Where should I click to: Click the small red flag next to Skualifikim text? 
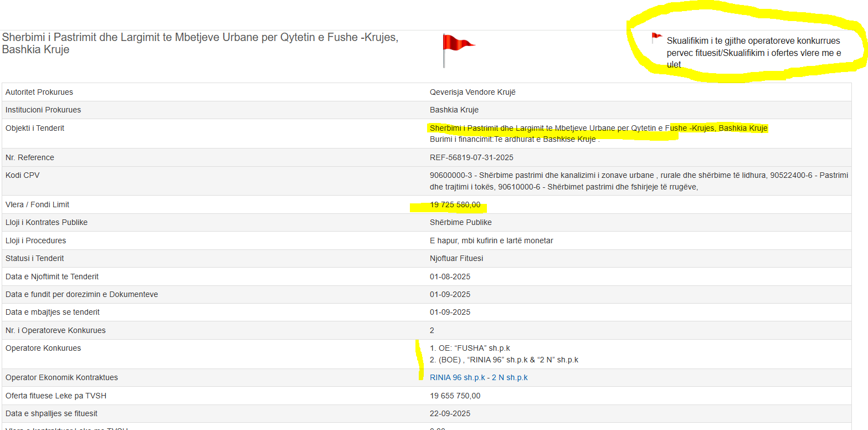click(656, 38)
